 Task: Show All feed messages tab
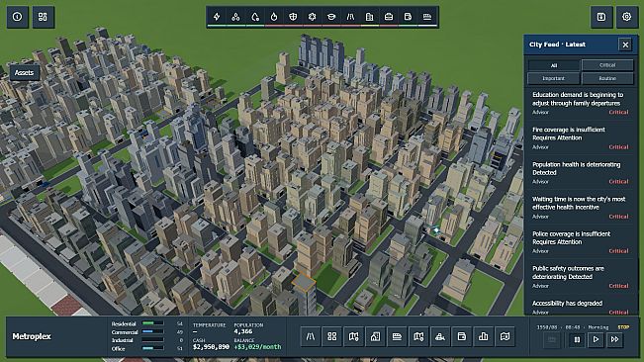click(x=554, y=65)
